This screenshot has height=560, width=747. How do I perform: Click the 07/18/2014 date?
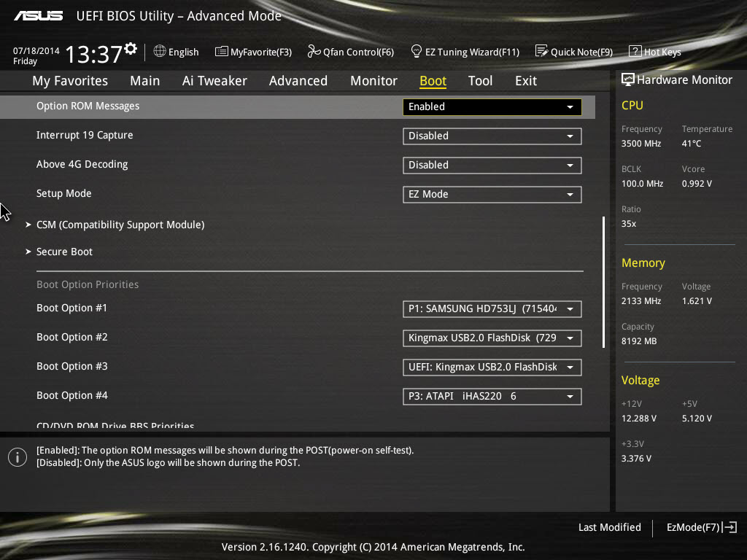coord(36,51)
